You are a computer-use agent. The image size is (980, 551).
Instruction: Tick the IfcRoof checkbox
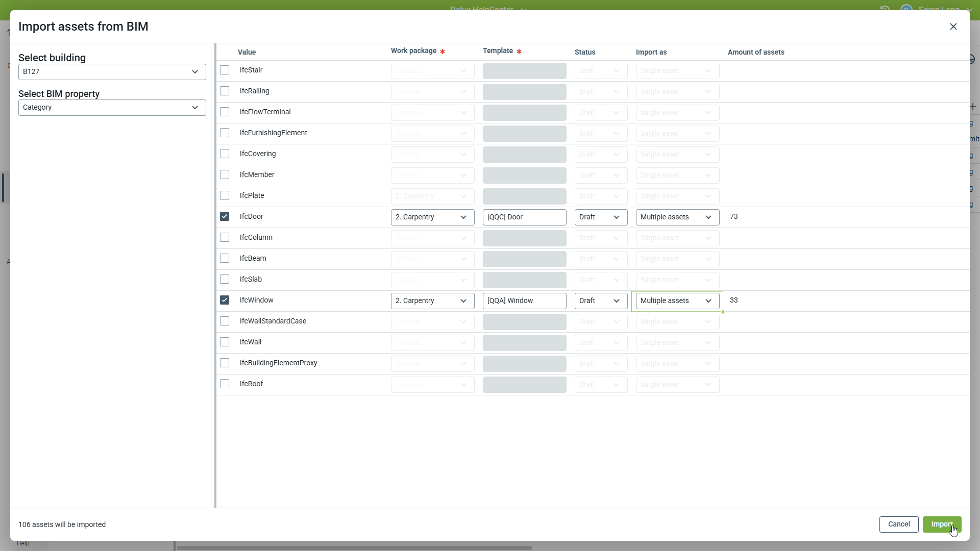[225, 384]
